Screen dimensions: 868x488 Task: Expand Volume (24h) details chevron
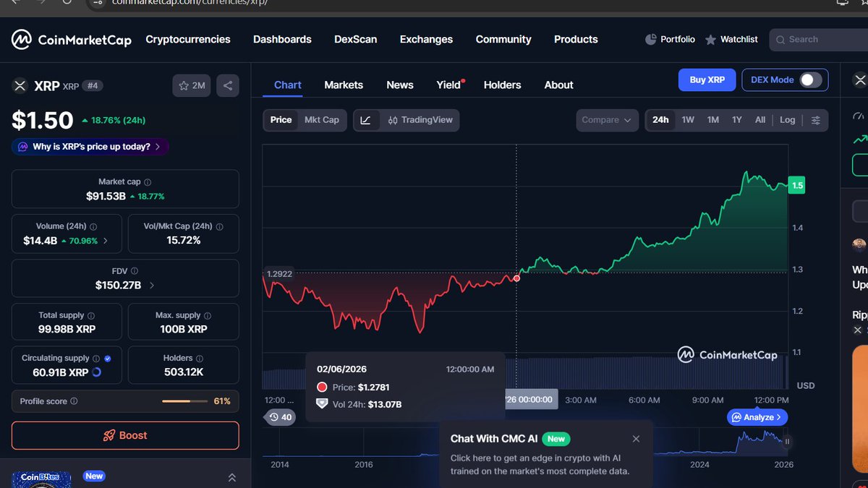click(106, 241)
